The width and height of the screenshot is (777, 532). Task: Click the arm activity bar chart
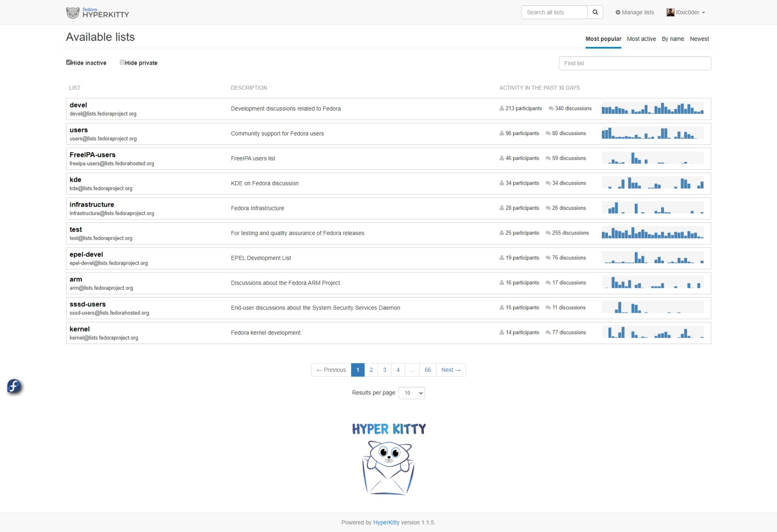tap(652, 283)
